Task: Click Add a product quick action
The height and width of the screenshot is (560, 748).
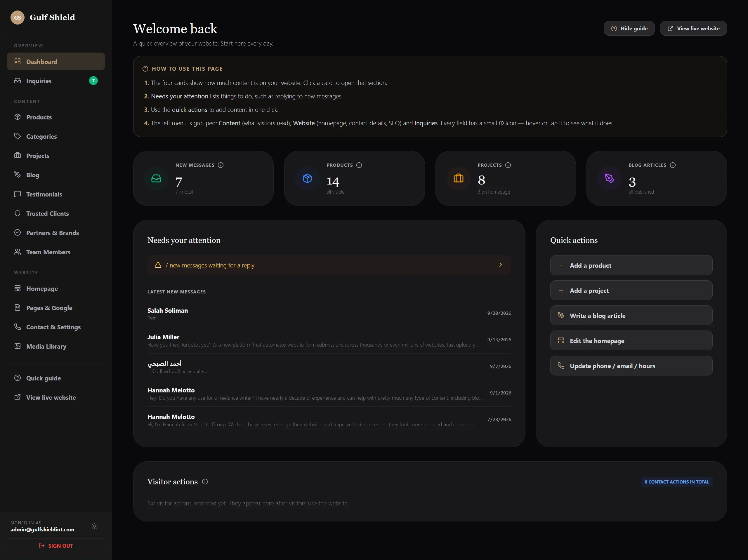Action: click(631, 265)
